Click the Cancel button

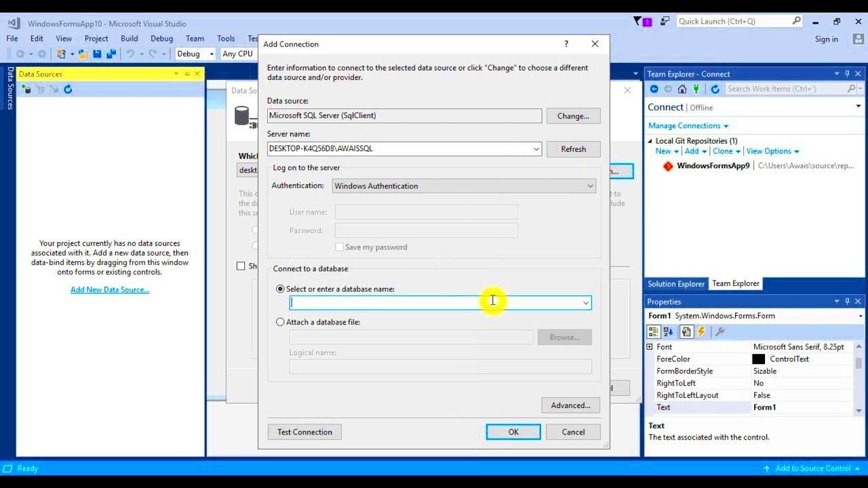click(573, 432)
